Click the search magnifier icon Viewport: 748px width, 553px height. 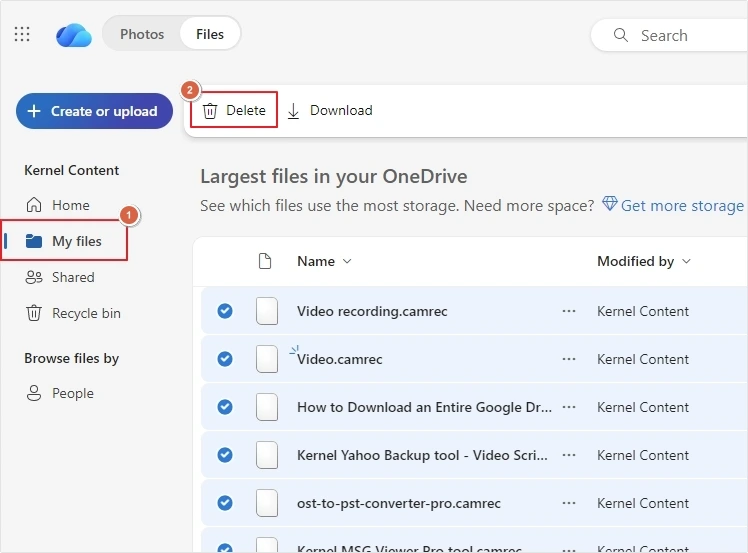(x=621, y=35)
